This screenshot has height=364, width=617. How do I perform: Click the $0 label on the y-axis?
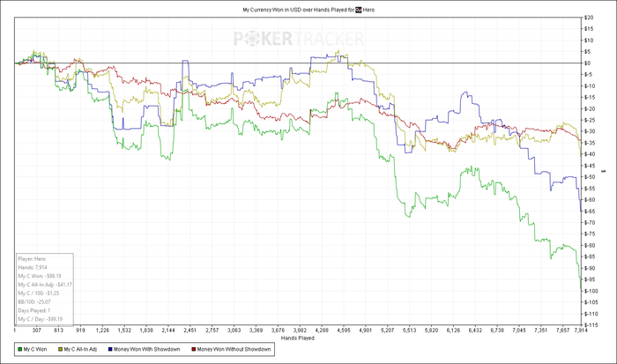(587, 63)
